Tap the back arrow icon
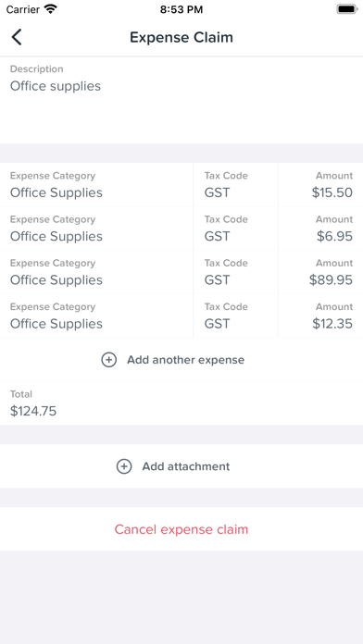 [17, 37]
